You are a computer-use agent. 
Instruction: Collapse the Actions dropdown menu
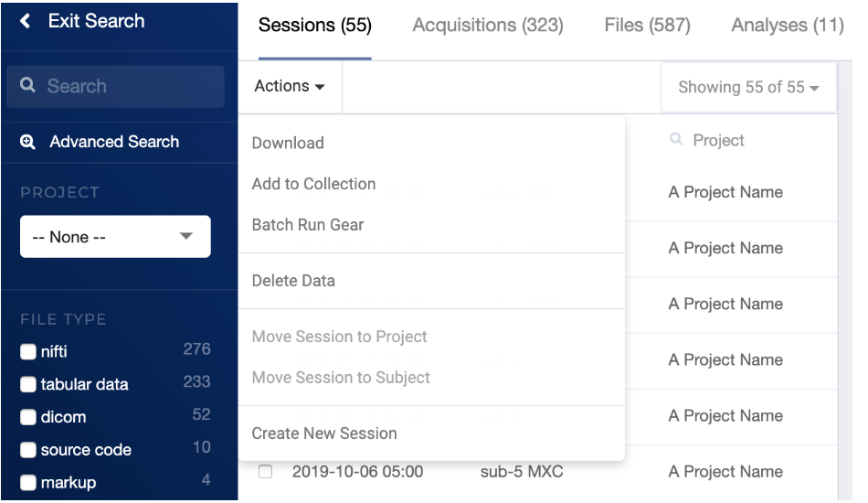(290, 86)
